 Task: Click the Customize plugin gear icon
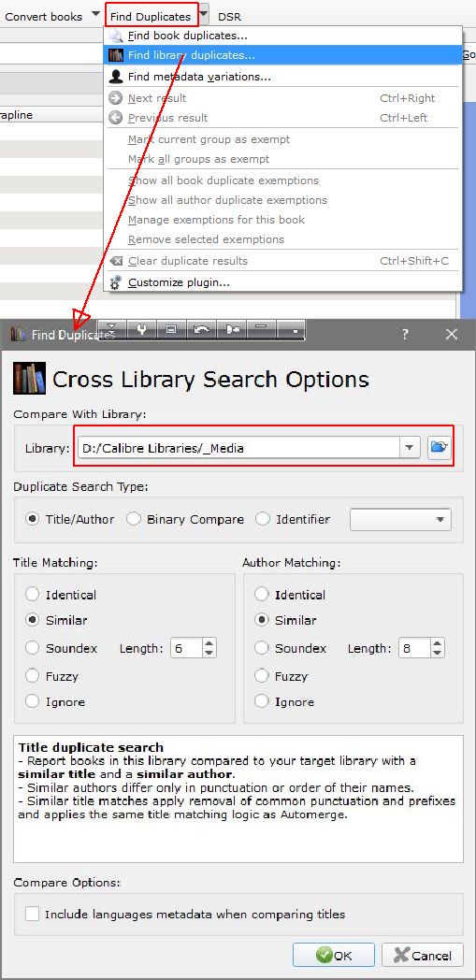coord(116,282)
